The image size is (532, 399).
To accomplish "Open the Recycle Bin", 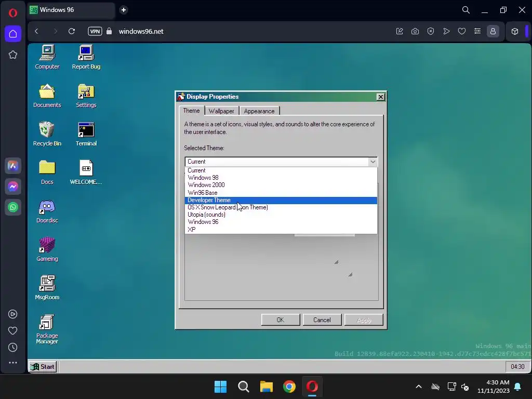I will click(x=47, y=134).
